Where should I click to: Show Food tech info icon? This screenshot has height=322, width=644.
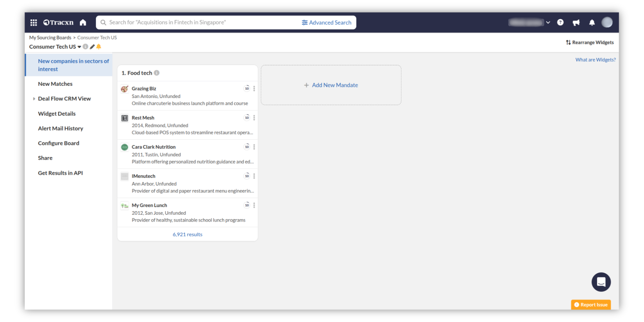(x=157, y=73)
